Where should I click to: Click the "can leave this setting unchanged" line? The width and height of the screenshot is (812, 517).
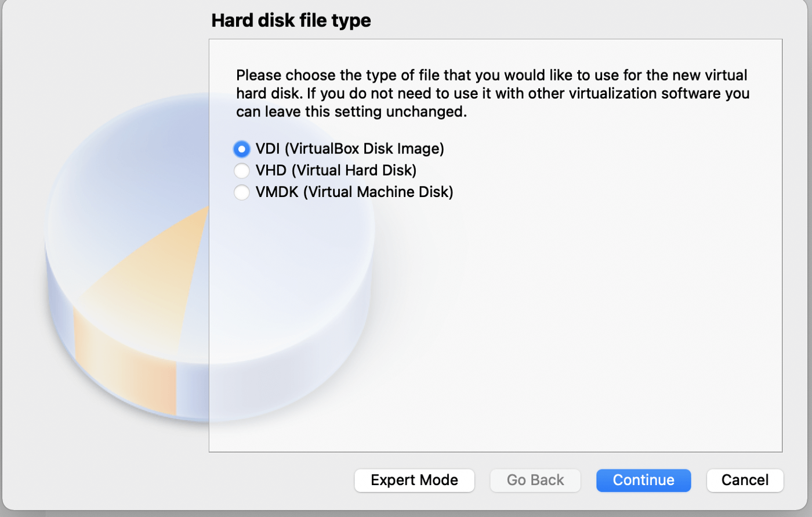click(351, 112)
